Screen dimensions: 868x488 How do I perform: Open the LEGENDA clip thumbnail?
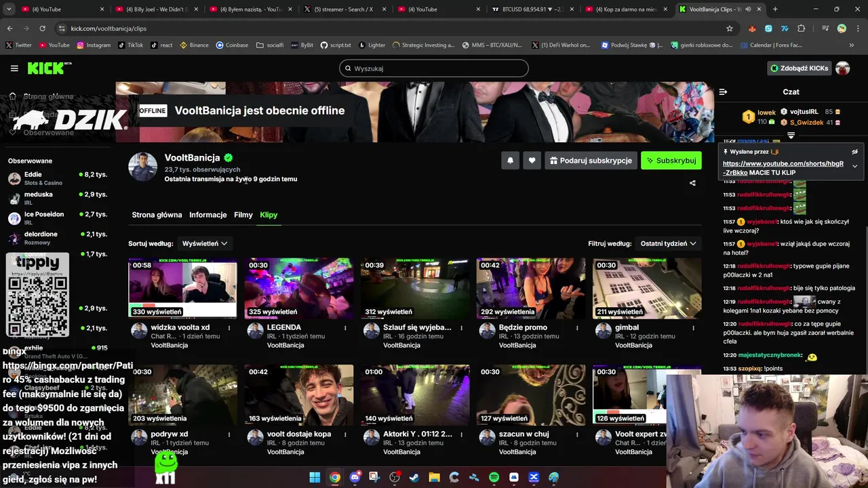299,288
